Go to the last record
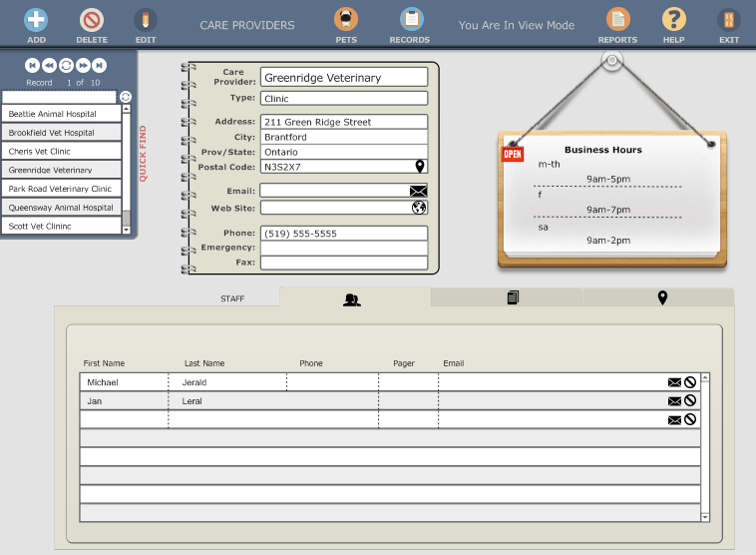This screenshot has height=555, width=756. 100,65
